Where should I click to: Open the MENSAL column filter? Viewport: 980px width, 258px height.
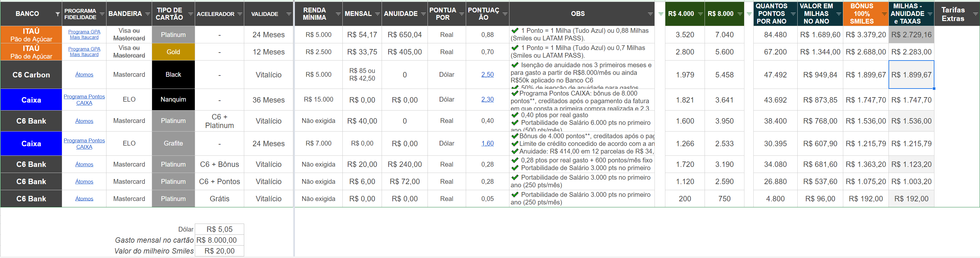coord(377,14)
